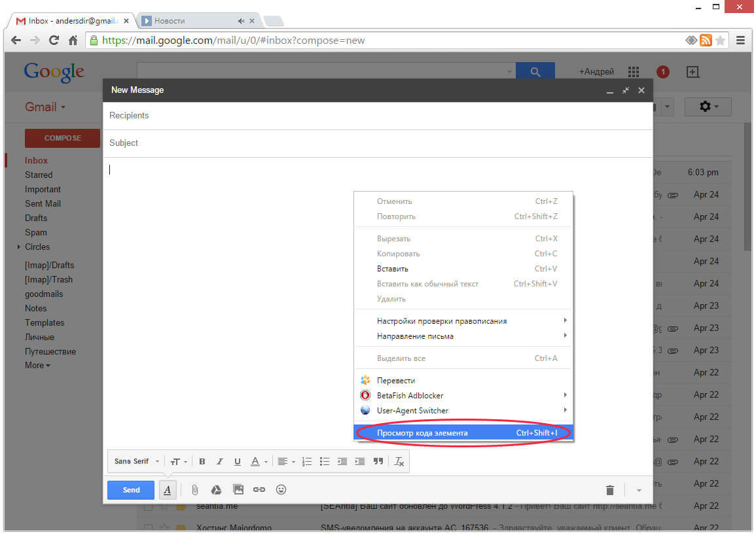Expand the text size dropdown

pos(179,462)
